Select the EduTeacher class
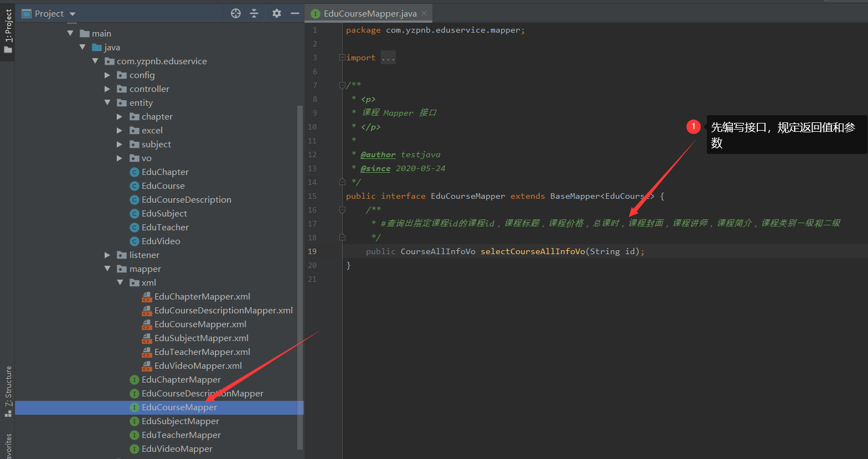868x459 pixels. [165, 227]
